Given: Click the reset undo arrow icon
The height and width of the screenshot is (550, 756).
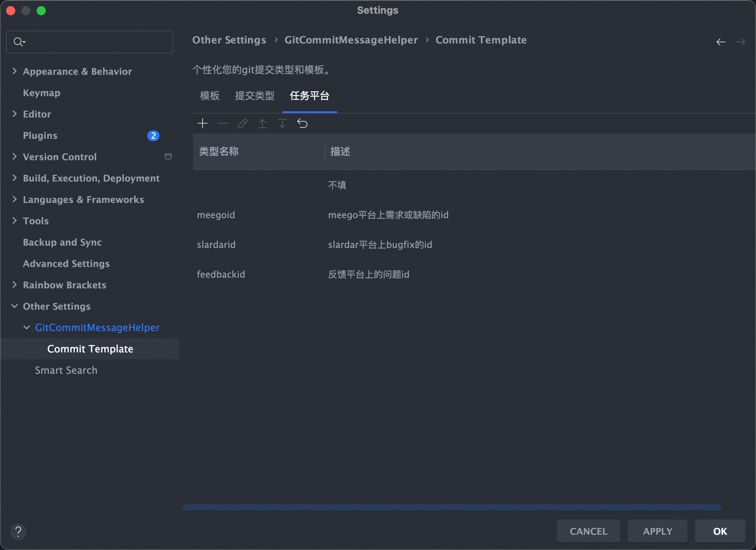Looking at the screenshot, I should (302, 124).
